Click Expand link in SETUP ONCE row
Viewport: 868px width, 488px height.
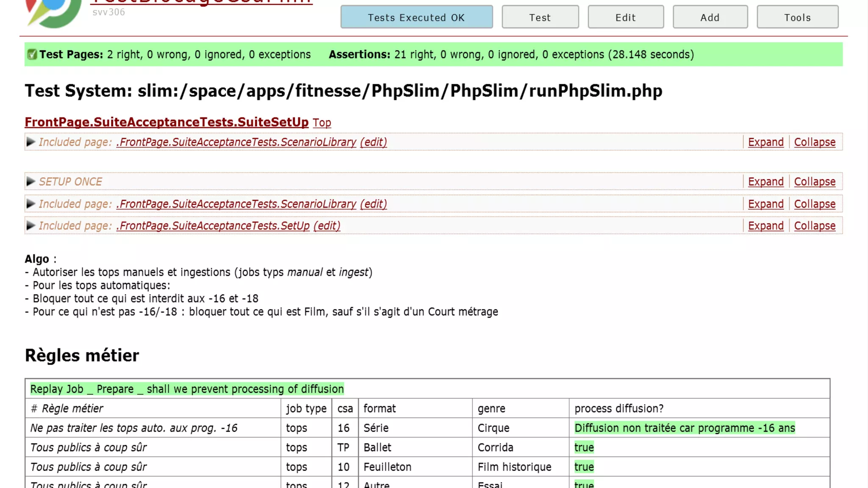[765, 182]
